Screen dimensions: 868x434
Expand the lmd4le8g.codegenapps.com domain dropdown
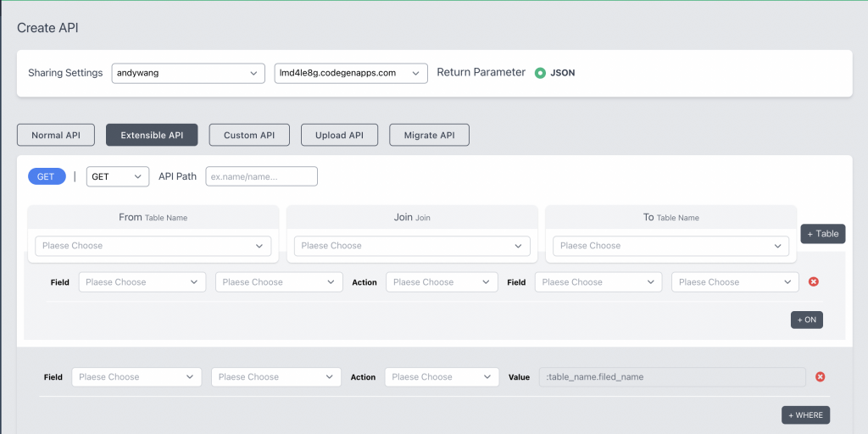click(x=351, y=73)
